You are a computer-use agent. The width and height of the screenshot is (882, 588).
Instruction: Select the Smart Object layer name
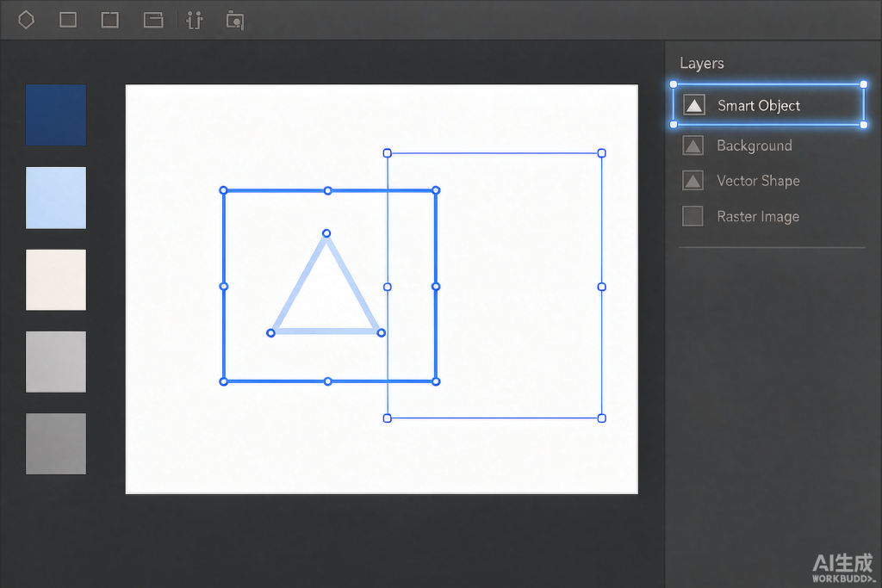tap(759, 106)
